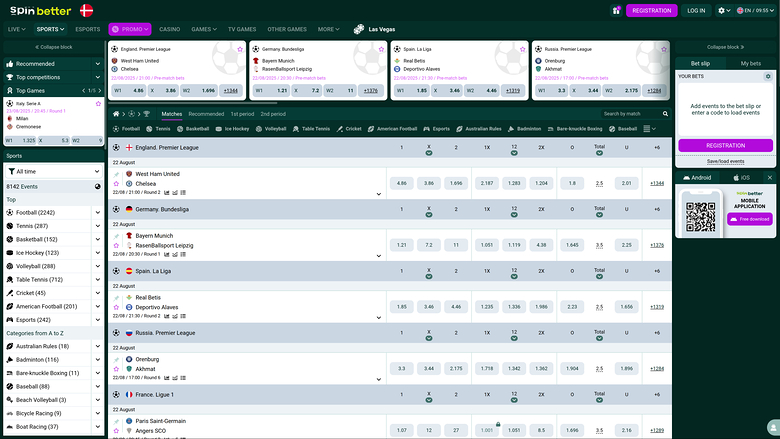The height and width of the screenshot is (439, 780).
Task: Select Esports in the sport filter bar
Action: click(x=437, y=129)
